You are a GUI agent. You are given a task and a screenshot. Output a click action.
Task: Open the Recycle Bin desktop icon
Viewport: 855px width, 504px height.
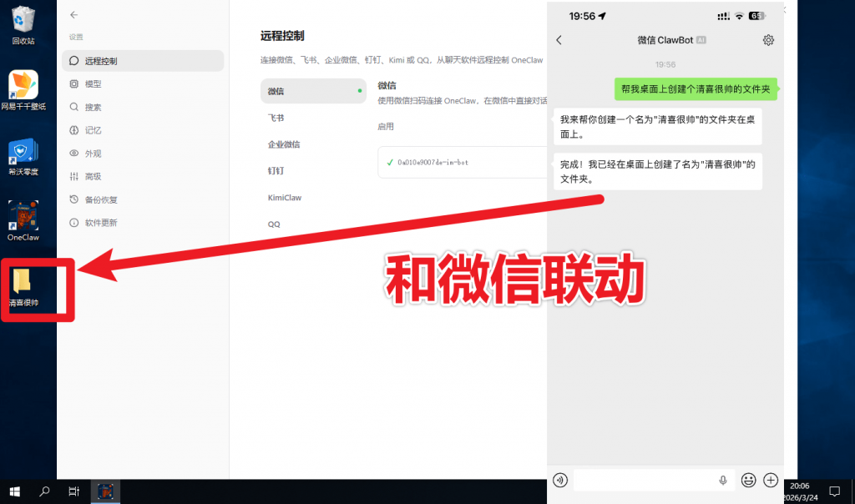coord(23,24)
